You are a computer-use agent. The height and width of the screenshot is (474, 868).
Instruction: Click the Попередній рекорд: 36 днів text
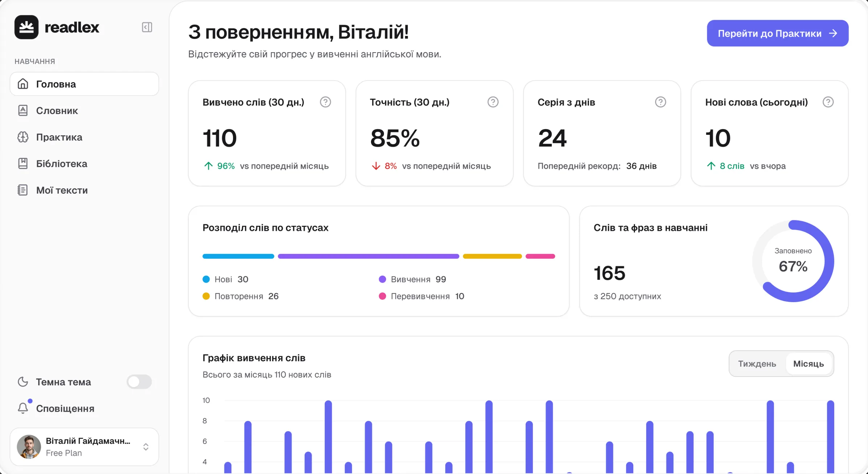pos(597,166)
